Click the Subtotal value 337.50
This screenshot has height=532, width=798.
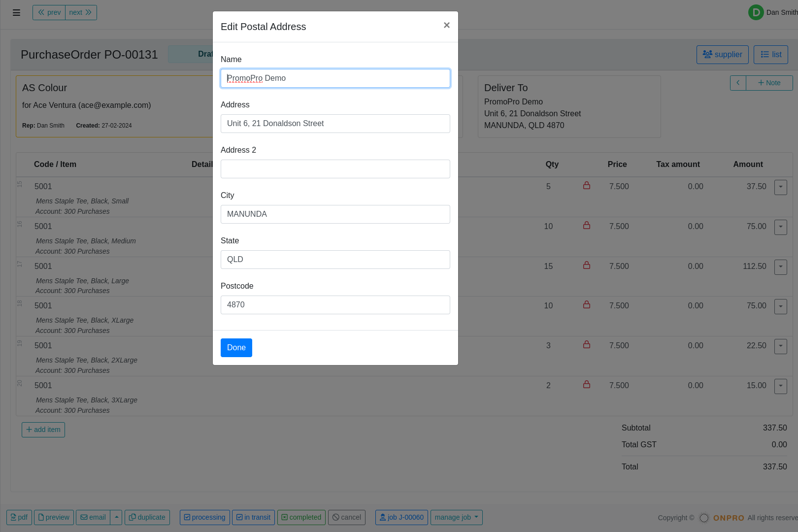point(775,428)
